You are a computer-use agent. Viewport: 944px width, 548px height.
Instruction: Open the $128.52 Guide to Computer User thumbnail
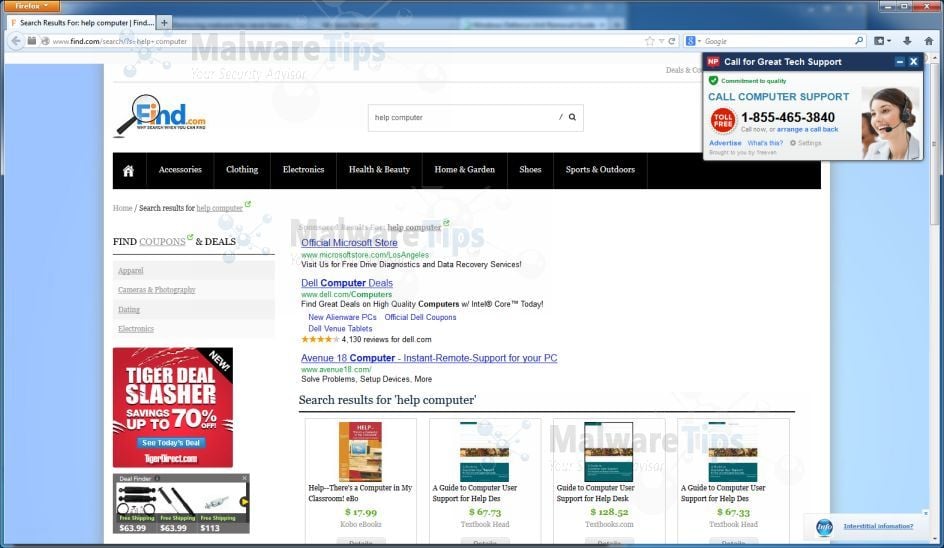[608, 451]
